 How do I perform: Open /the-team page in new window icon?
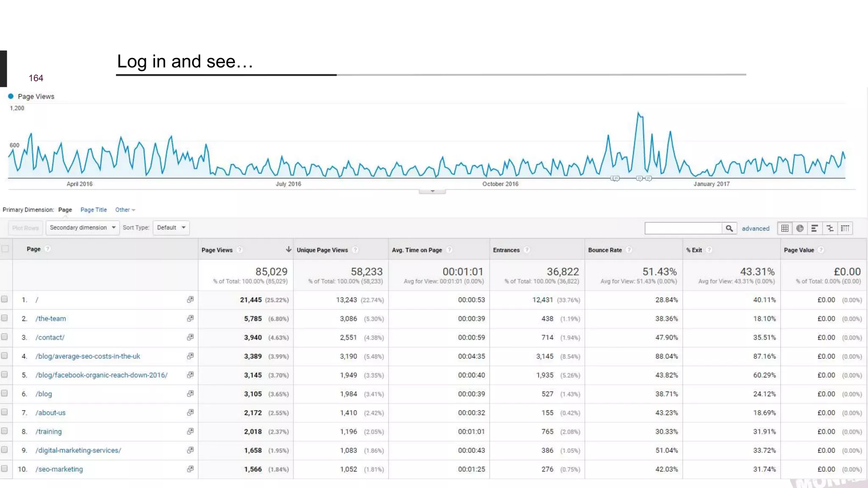click(190, 318)
